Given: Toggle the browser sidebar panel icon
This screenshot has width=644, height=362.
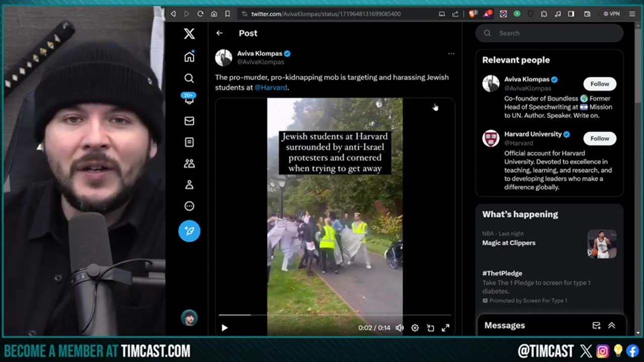Looking at the screenshot, I should coord(571,14).
